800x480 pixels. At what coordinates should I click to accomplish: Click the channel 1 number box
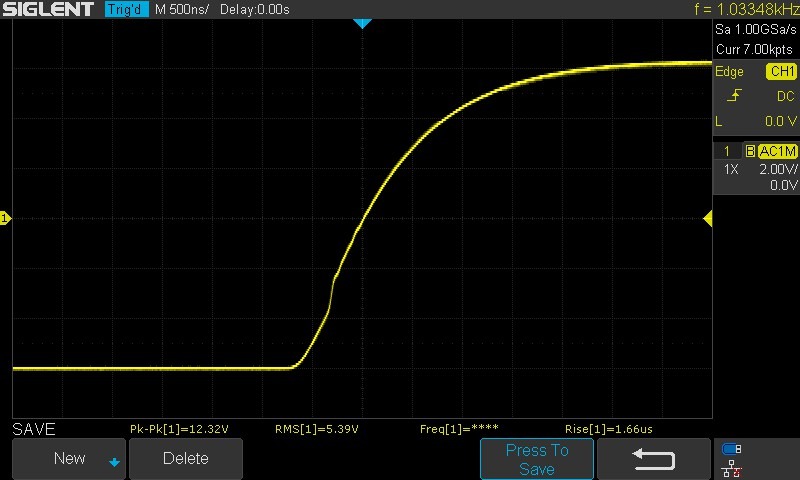(x=727, y=151)
